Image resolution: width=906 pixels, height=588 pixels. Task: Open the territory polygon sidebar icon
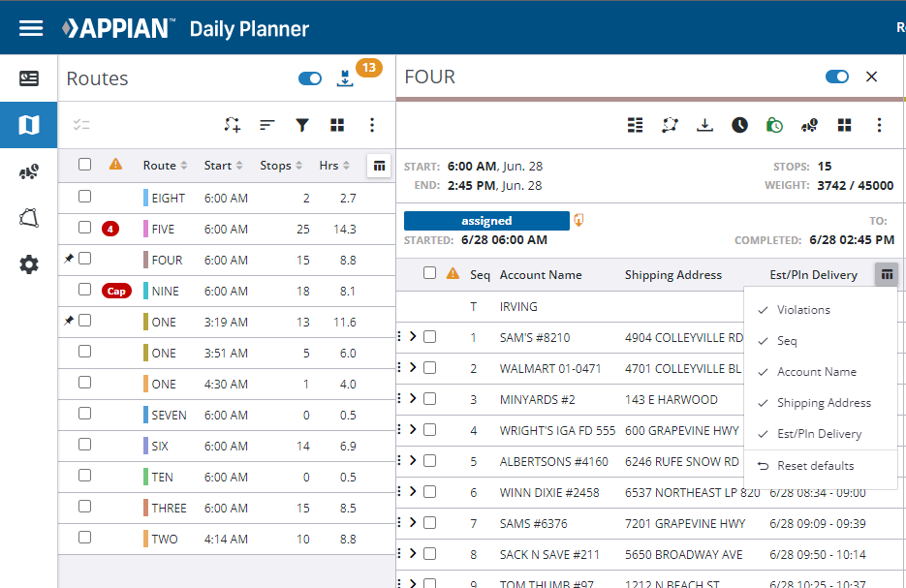pyautogui.click(x=29, y=218)
